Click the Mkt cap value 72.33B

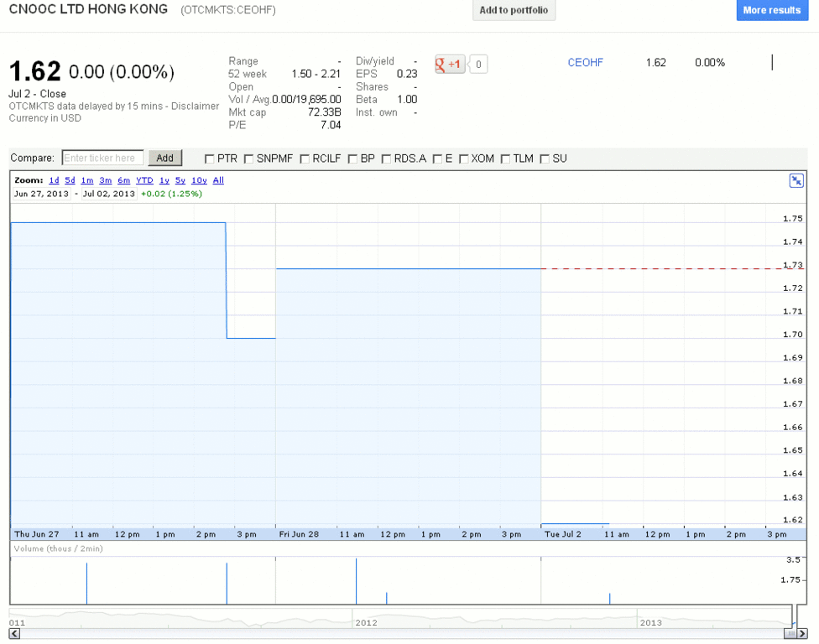coord(325,112)
